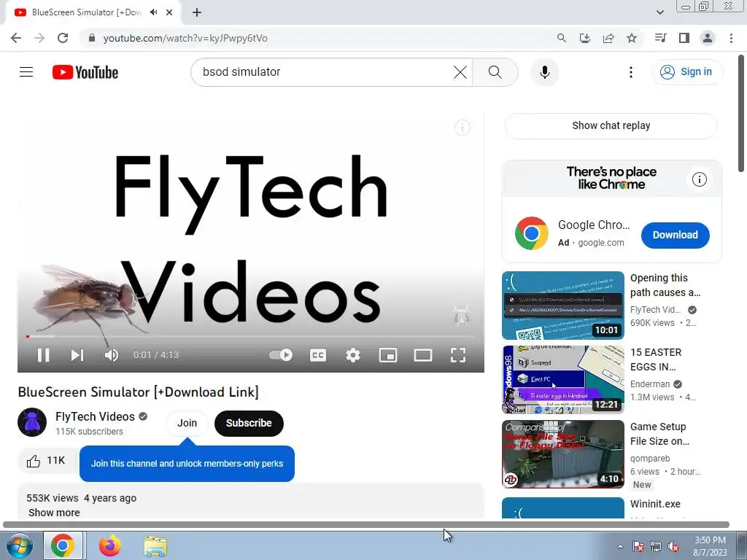Toggle the Chrome side panel
This screenshot has width=747, height=560.
click(684, 38)
